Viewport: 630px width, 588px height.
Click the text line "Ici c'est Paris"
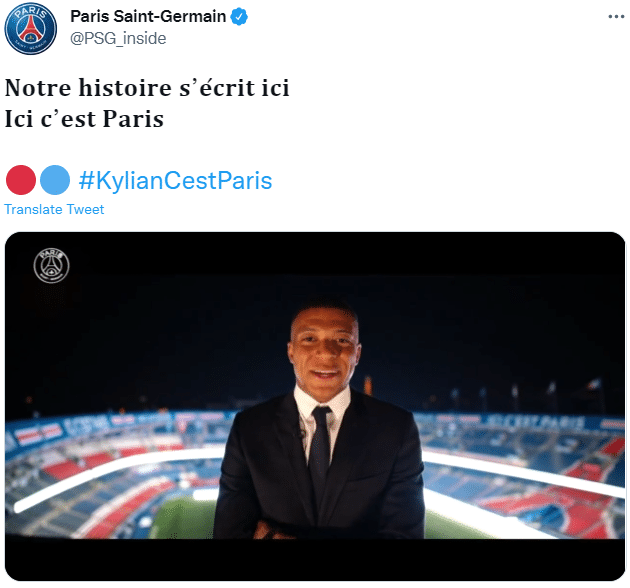[84, 119]
